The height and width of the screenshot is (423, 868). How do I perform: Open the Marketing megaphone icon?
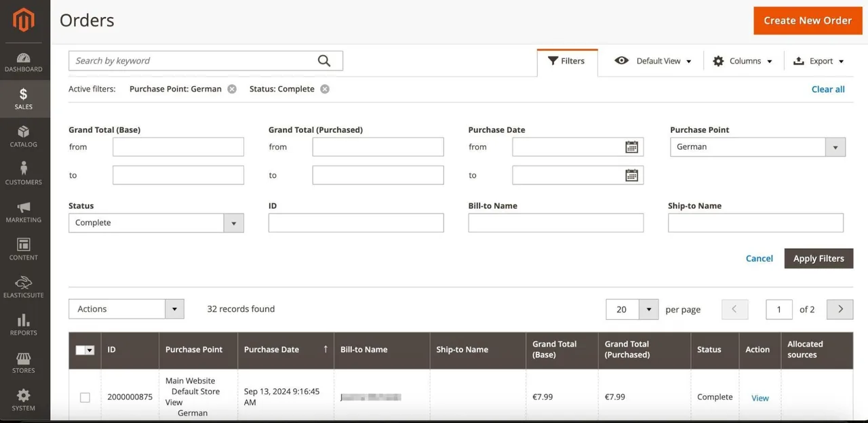[x=24, y=207]
